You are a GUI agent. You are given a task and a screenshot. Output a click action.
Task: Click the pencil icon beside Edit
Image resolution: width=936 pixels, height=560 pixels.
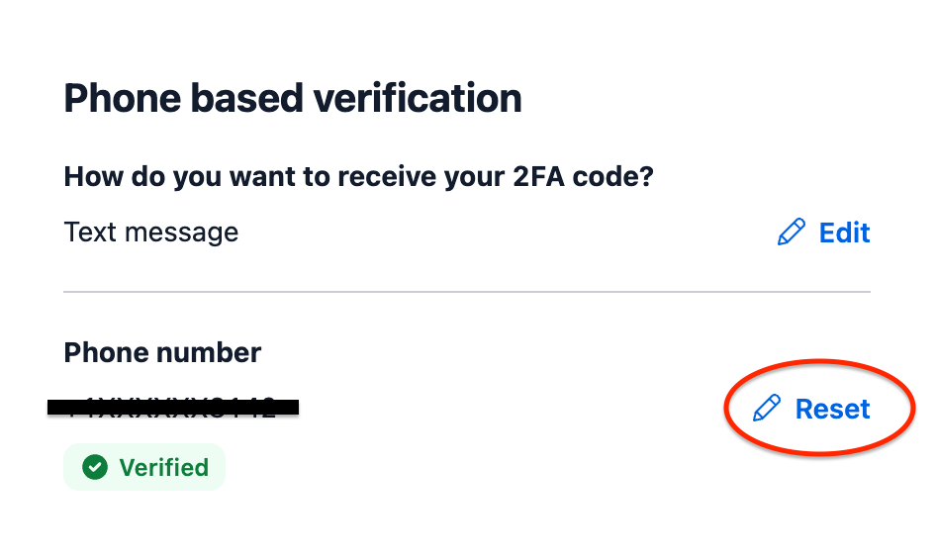[791, 232]
